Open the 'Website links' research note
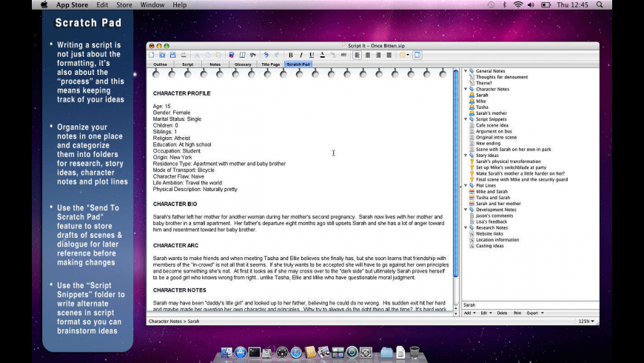Viewport: 644px width, 363px height. pos(489,234)
